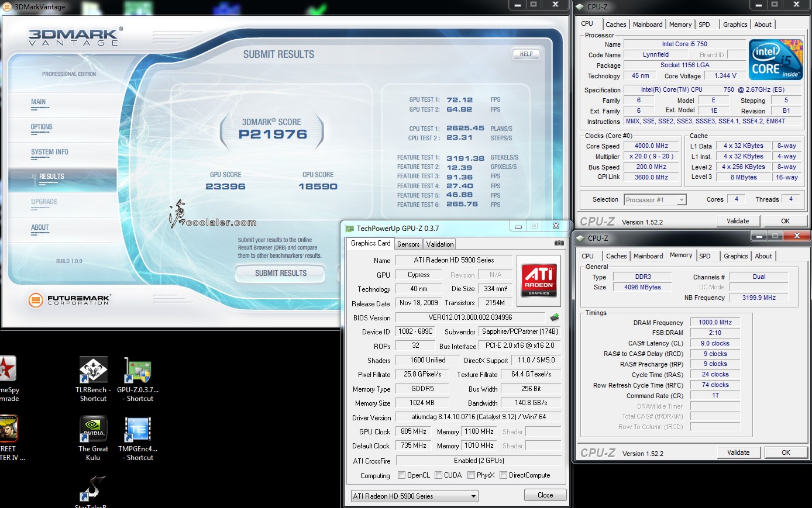Open ABOUT in the 3DMark sidebar
Image resolution: width=812 pixels, height=508 pixels.
pos(40,227)
